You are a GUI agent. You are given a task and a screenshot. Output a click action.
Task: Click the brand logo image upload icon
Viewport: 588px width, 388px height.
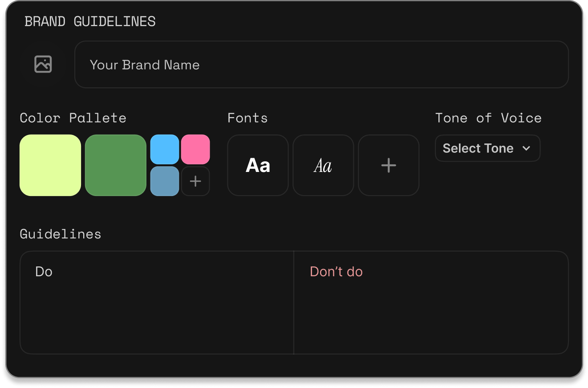pyautogui.click(x=43, y=65)
